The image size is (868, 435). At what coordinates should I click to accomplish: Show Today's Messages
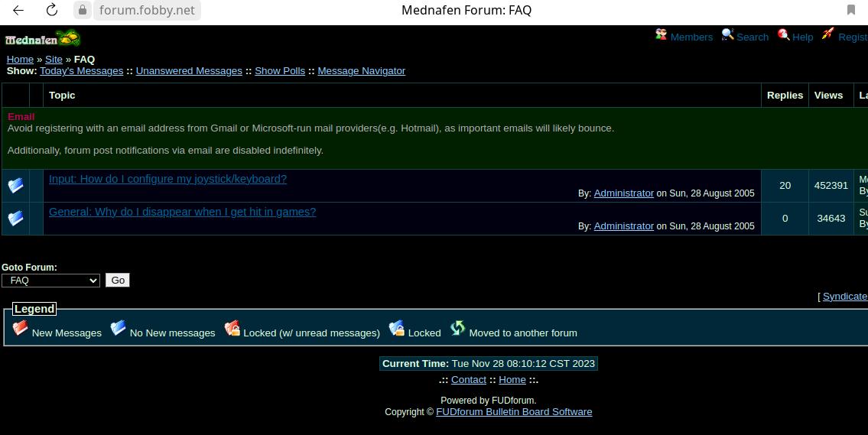coord(81,71)
